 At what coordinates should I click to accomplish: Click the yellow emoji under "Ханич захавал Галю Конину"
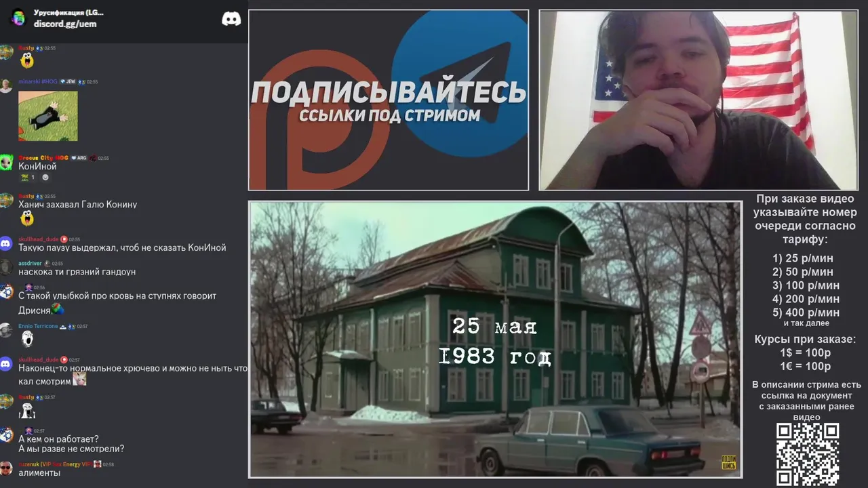click(26, 218)
